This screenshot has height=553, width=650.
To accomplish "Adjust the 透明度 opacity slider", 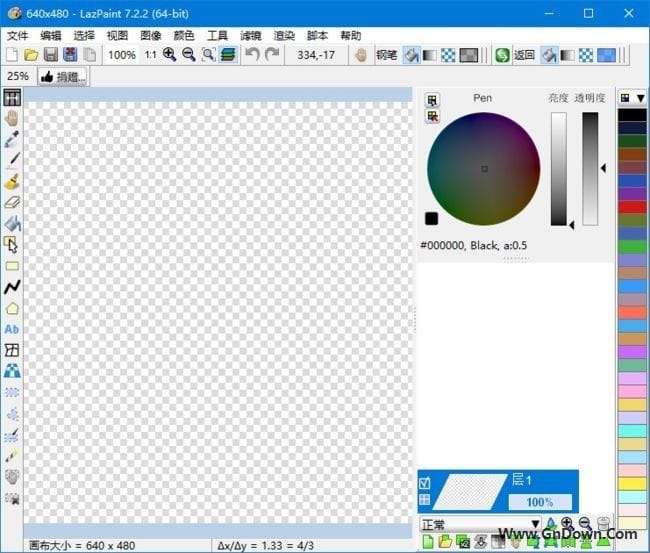I will [590, 169].
